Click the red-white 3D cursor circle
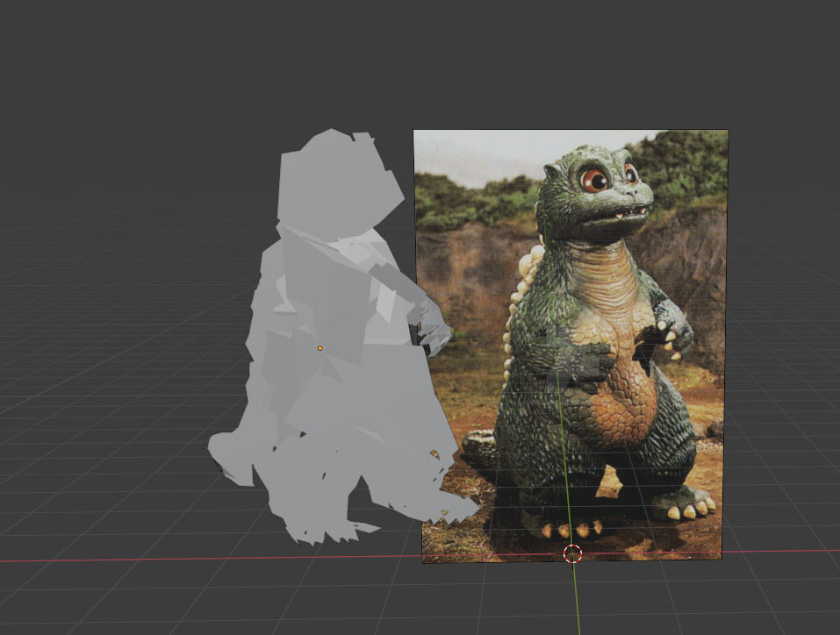Screen dimensions: 840x635 (572, 553)
